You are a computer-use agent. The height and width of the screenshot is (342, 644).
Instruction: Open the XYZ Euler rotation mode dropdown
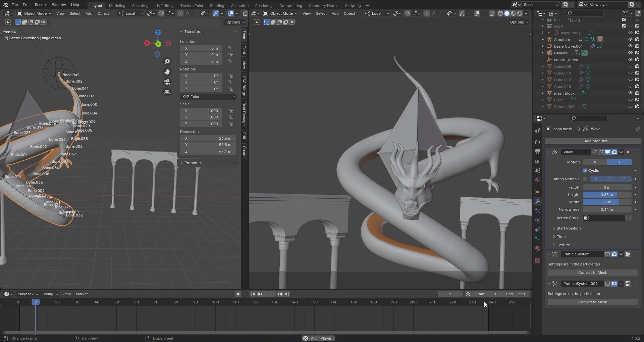tap(208, 97)
